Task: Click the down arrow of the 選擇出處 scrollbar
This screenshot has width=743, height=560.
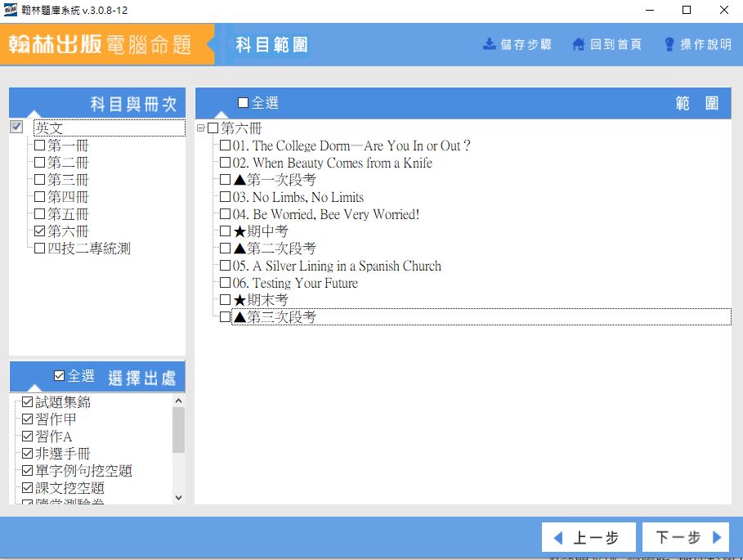Action: tap(179, 498)
